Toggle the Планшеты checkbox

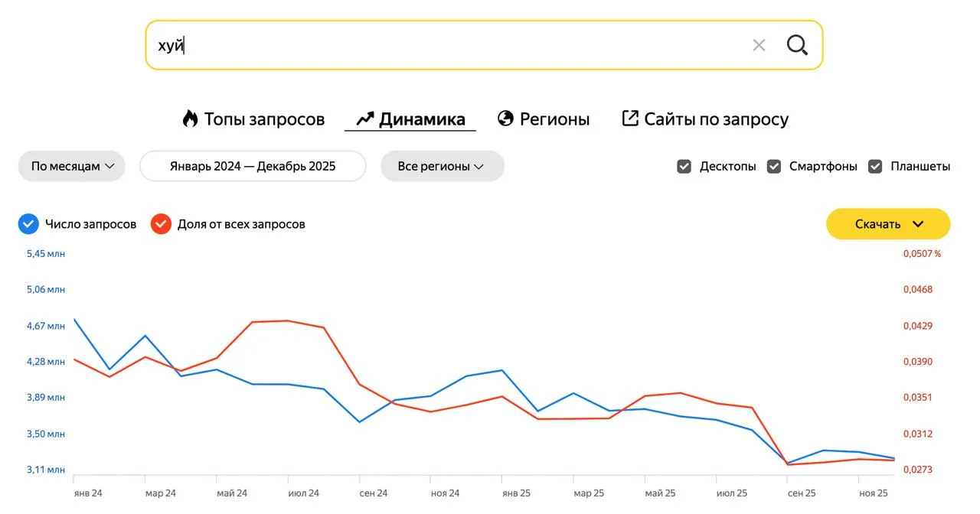875,166
